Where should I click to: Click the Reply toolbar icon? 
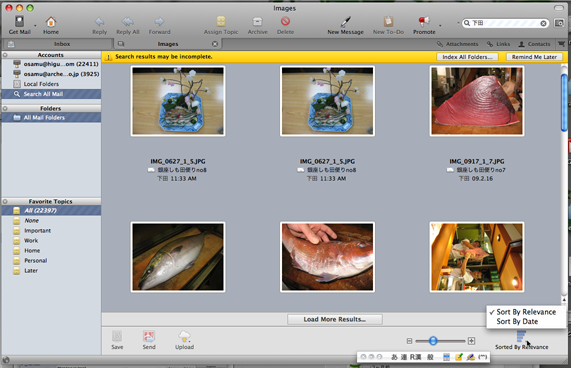99,22
